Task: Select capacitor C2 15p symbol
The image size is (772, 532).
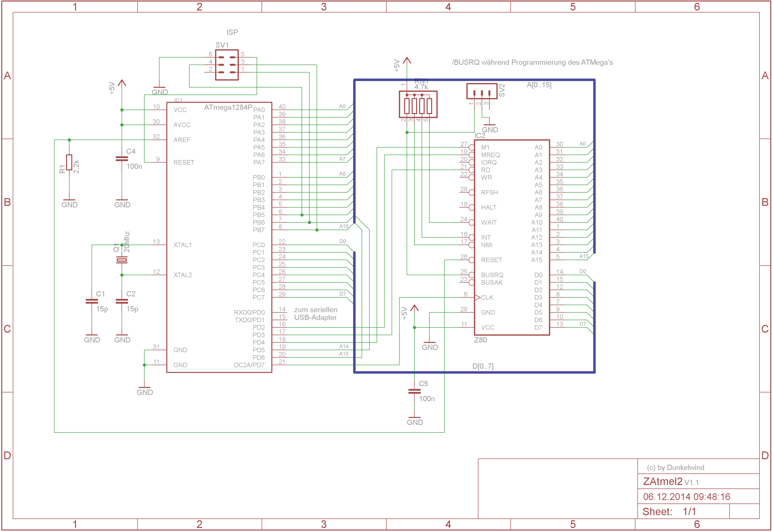Action: [122, 301]
